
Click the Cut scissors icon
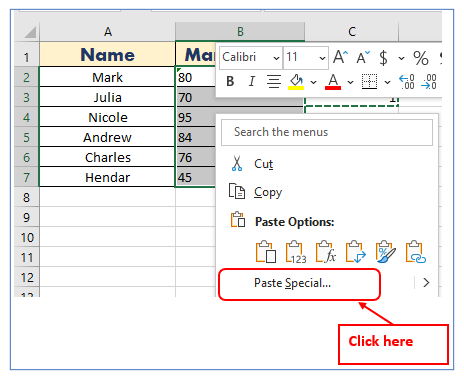(237, 163)
